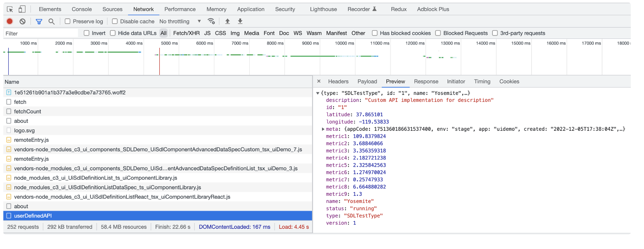Screen dimensions: 644x249
Task: Toggle the filter funnel
Action: [x=39, y=21]
